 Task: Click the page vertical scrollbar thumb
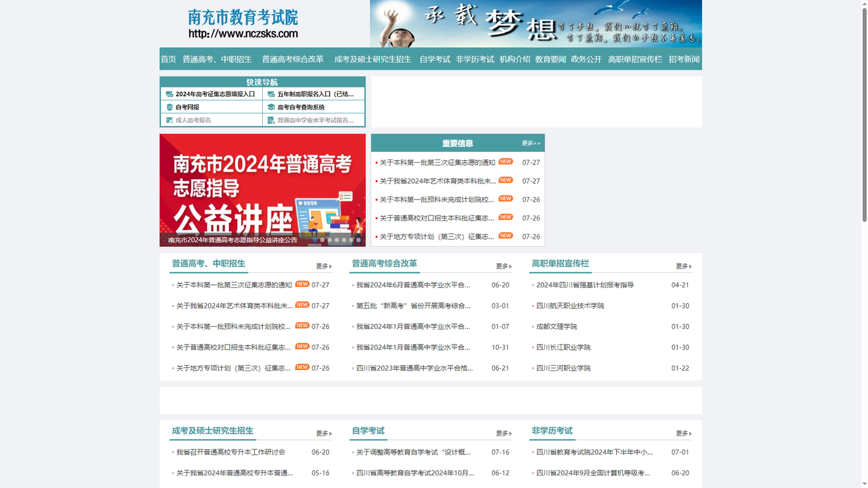pos(864,114)
